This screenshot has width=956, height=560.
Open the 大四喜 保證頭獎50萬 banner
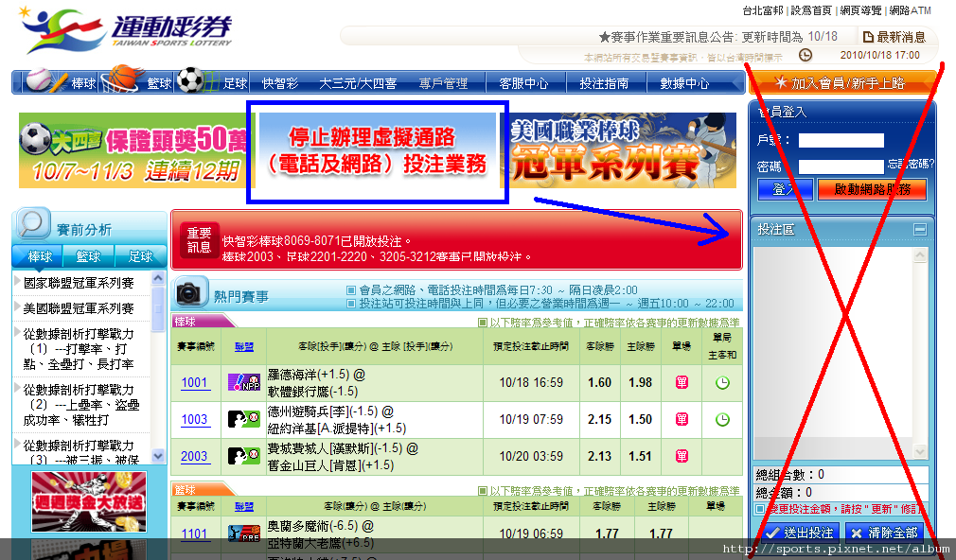click(x=133, y=150)
